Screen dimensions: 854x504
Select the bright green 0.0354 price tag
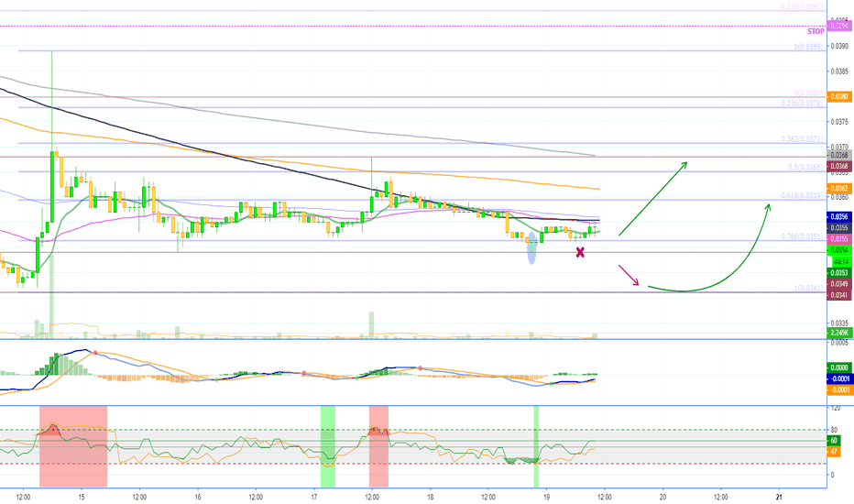(838, 250)
